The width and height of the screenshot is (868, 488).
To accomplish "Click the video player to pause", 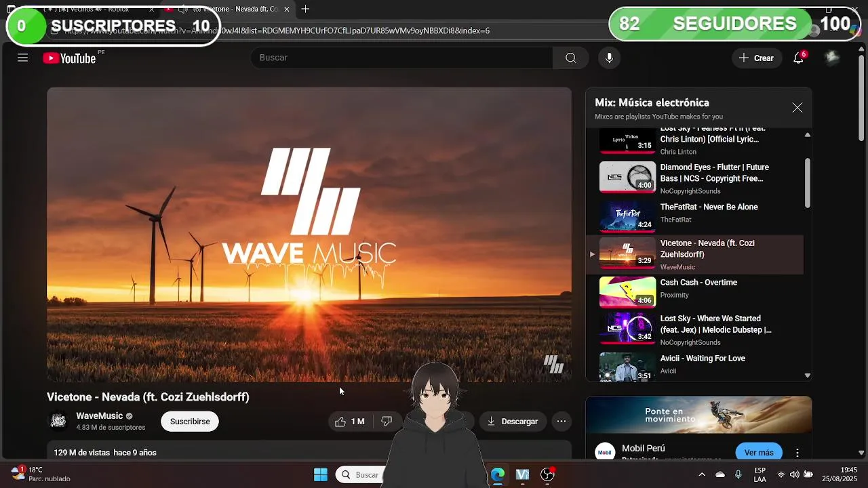I will (309, 235).
